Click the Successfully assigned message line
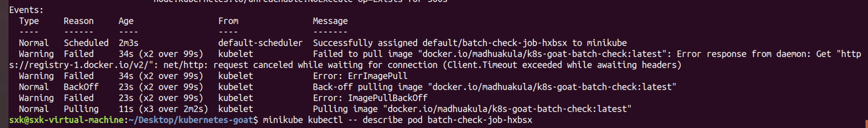This screenshot has width=868, height=128. pyautogui.click(x=469, y=43)
